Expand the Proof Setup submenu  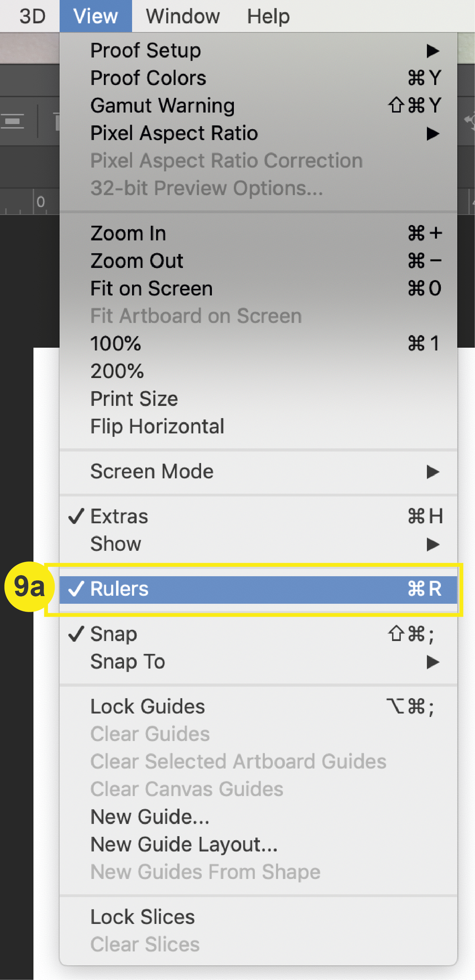432,51
